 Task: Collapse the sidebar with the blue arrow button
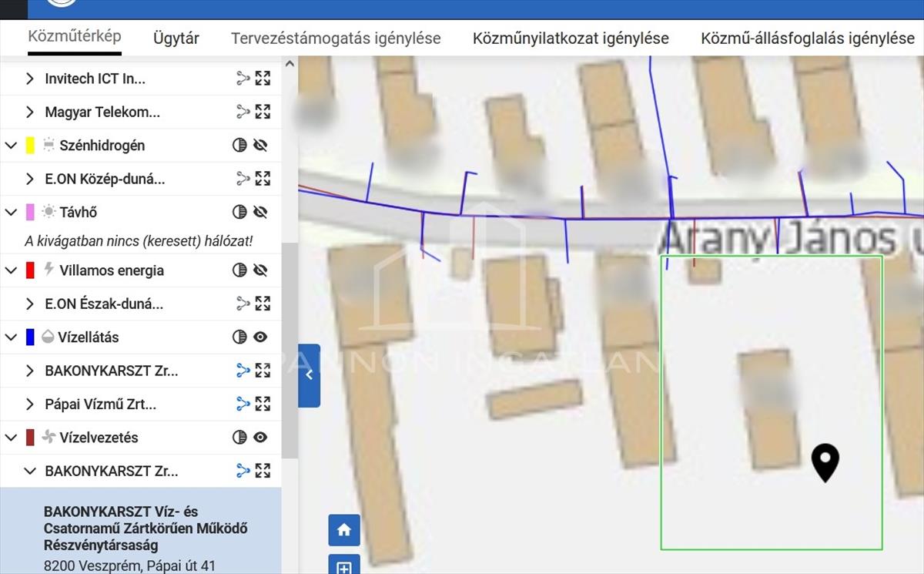310,375
